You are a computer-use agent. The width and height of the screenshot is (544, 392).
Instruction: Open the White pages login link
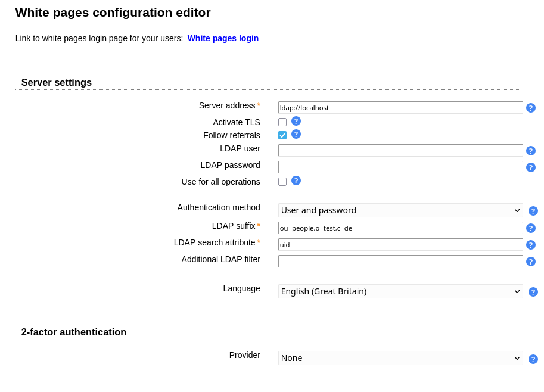point(223,38)
